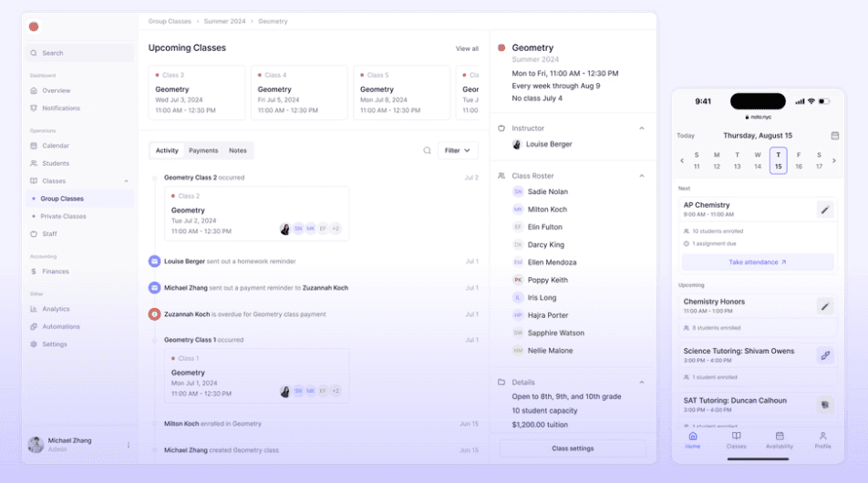Tap Take attendance for AP Chemistry
The image size is (868, 483).
click(x=758, y=262)
